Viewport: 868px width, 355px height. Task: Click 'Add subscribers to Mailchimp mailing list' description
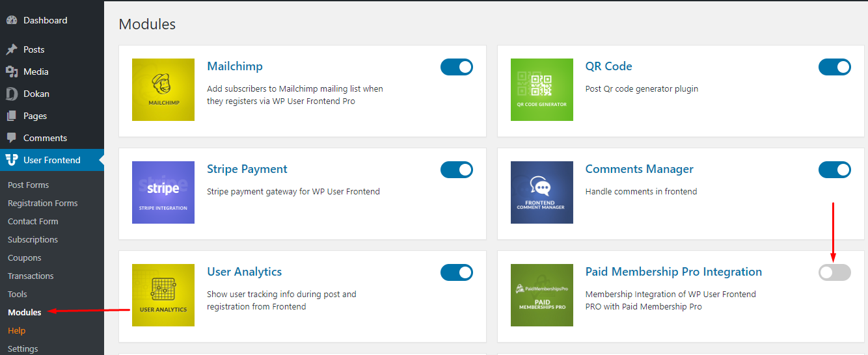click(x=295, y=95)
